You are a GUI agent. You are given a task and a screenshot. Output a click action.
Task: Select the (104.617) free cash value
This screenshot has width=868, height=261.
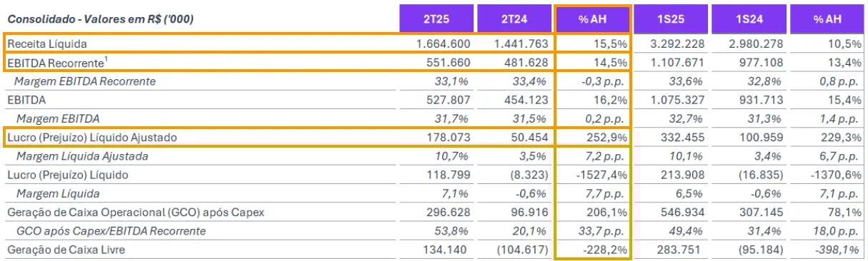pos(521,248)
